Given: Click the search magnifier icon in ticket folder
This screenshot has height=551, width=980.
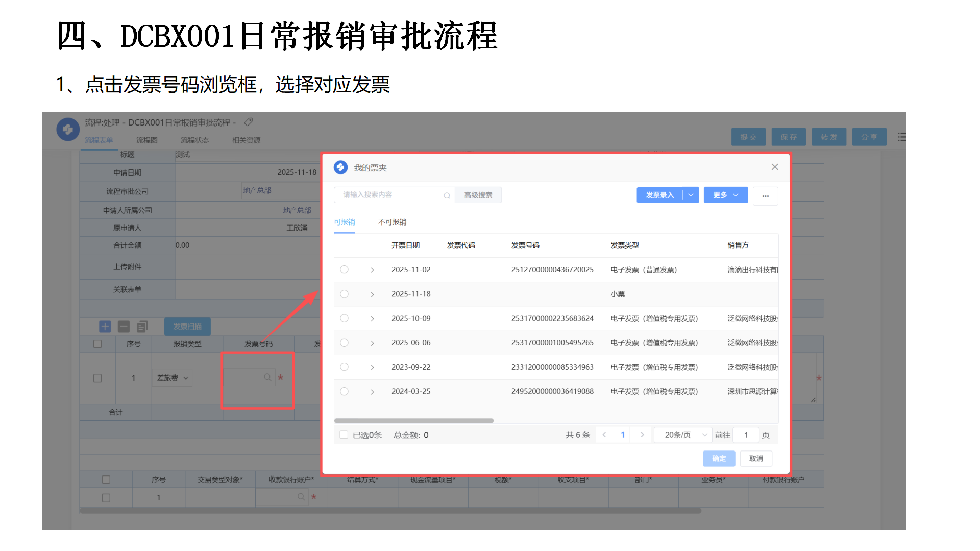Looking at the screenshot, I should (x=447, y=195).
